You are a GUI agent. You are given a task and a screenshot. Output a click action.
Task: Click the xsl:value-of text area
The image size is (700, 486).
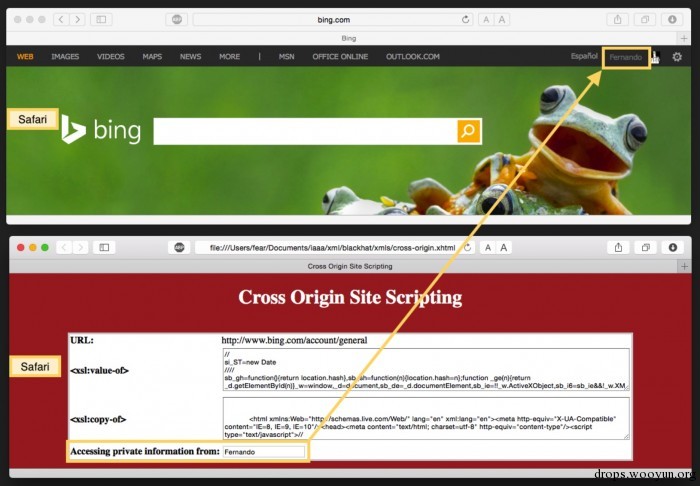pyautogui.click(x=426, y=370)
